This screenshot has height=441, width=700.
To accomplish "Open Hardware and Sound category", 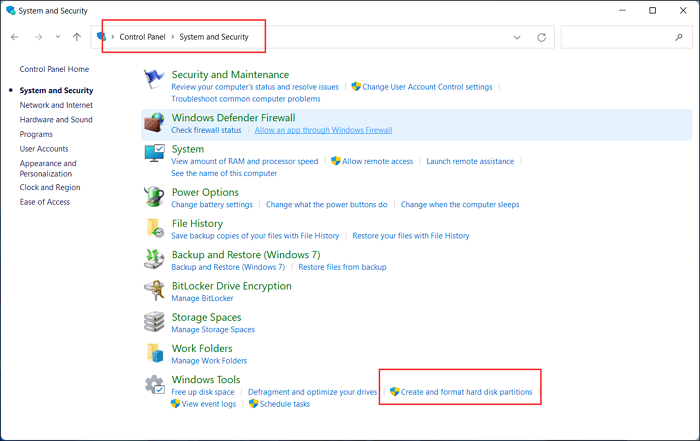I will tap(56, 120).
